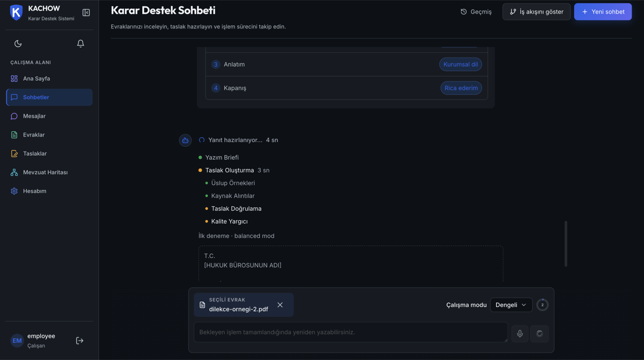Remove selected file dilekce-ornegi-2.pdf
The image size is (644, 360).
280,305
